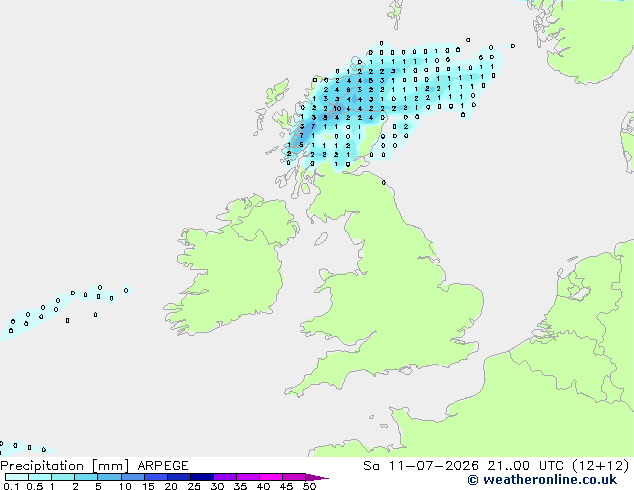Click the '10' legend scale number
The width and height of the screenshot is (634, 490).
click(x=125, y=486)
